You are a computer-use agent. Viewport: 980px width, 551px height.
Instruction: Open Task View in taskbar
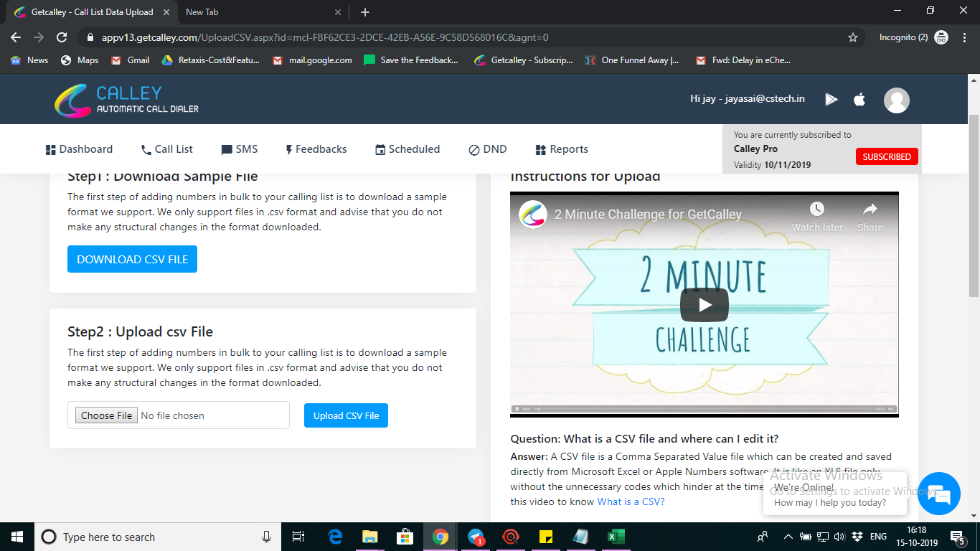[299, 537]
